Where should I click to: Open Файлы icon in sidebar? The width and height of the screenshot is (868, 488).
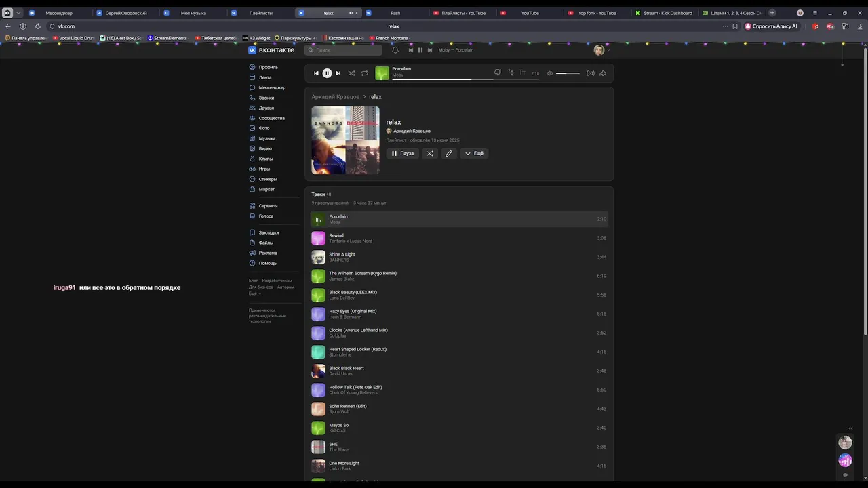coord(252,243)
